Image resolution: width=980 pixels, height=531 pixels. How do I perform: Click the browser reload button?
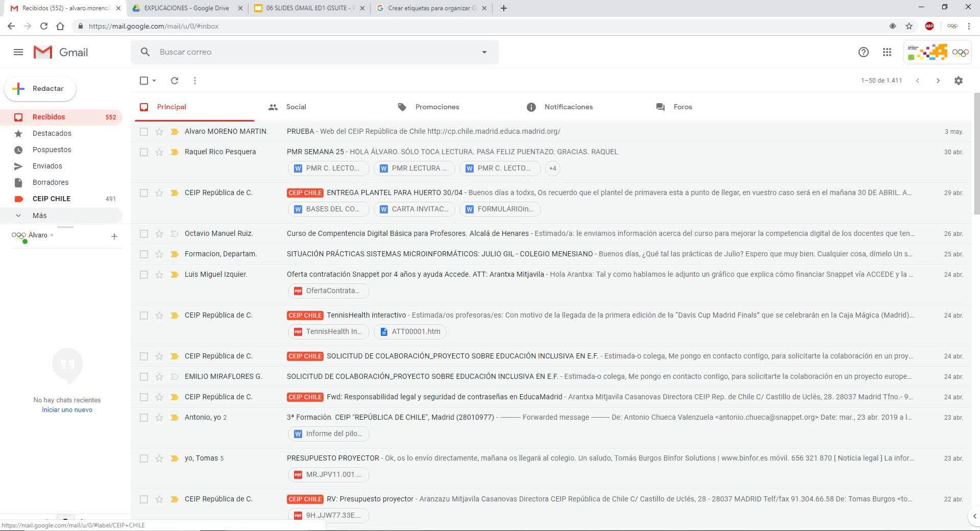click(44, 26)
